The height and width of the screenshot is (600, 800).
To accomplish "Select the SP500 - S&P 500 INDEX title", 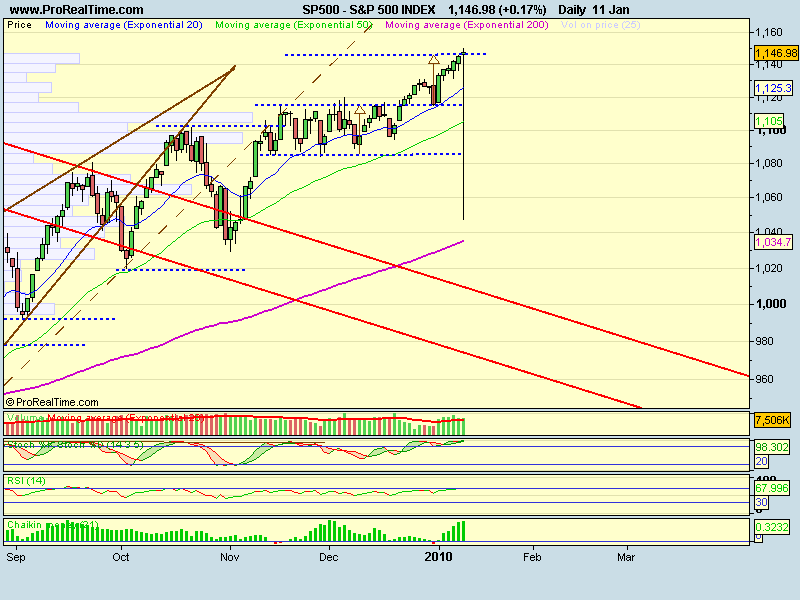I will coord(368,10).
